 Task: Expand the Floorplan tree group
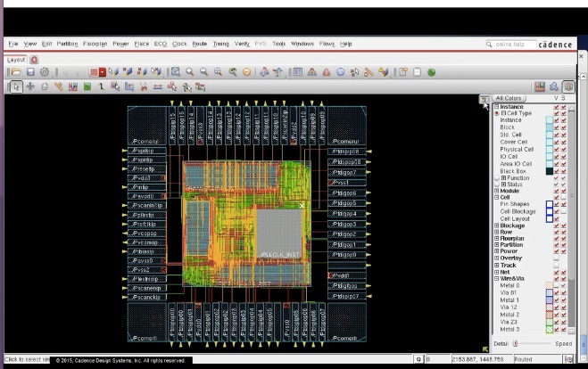coord(497,239)
